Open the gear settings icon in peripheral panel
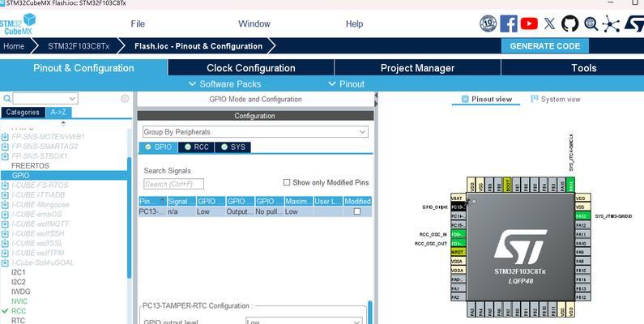Viewport: 644px width, 324px height. (125, 99)
